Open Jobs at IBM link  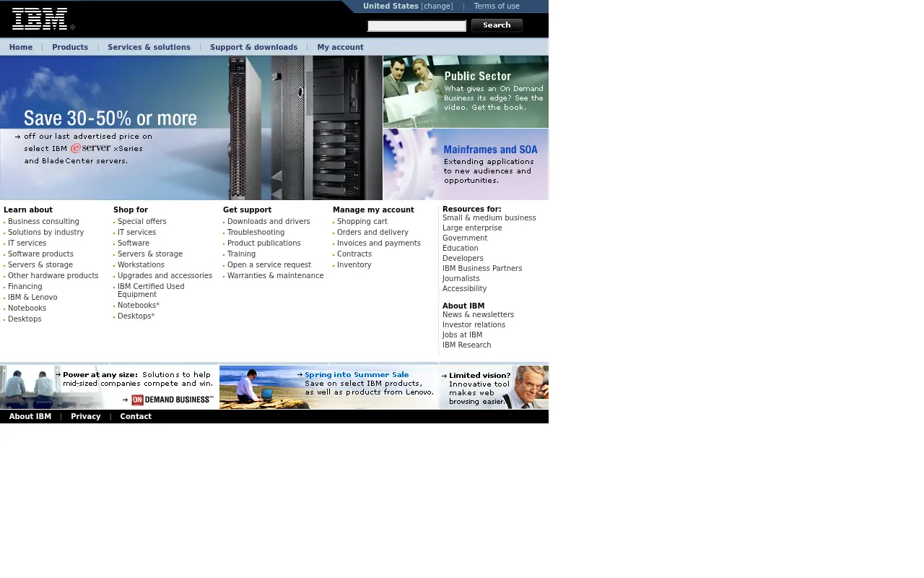tap(462, 335)
